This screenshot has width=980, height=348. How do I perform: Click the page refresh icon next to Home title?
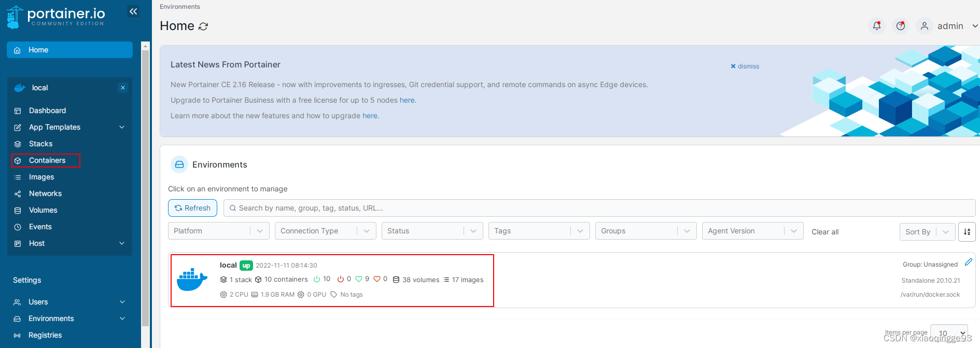(203, 26)
